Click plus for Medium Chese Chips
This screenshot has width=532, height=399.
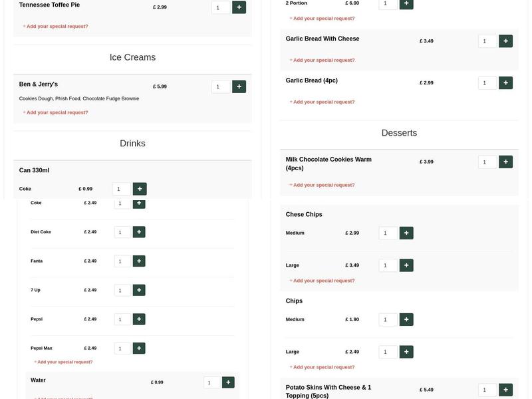point(406,233)
